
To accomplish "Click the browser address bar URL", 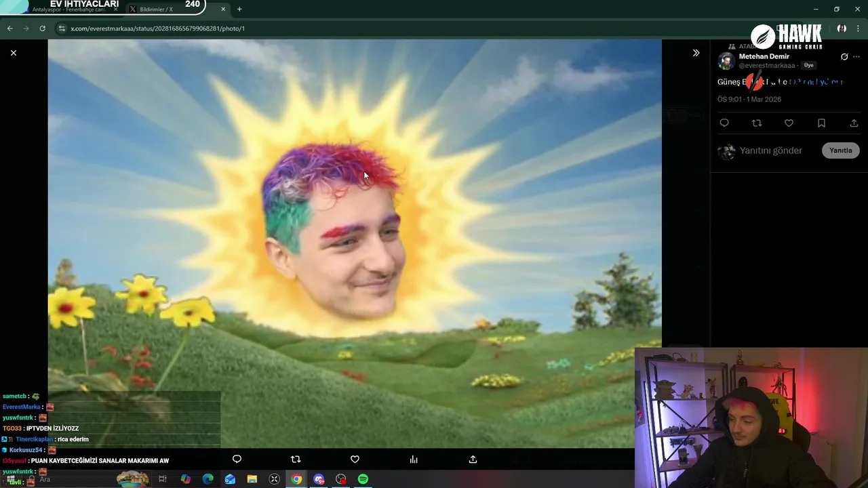I will pyautogui.click(x=157, y=28).
